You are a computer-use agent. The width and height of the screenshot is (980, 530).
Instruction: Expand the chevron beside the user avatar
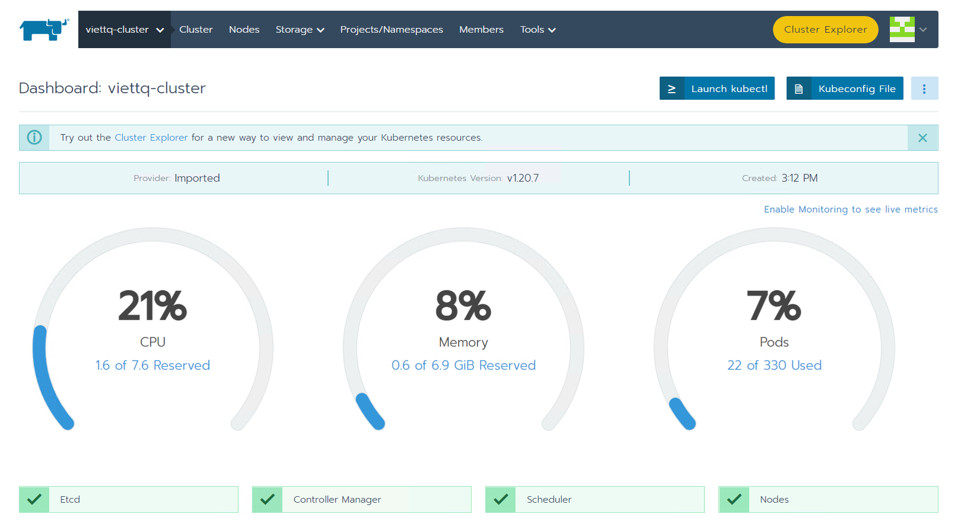(x=923, y=30)
